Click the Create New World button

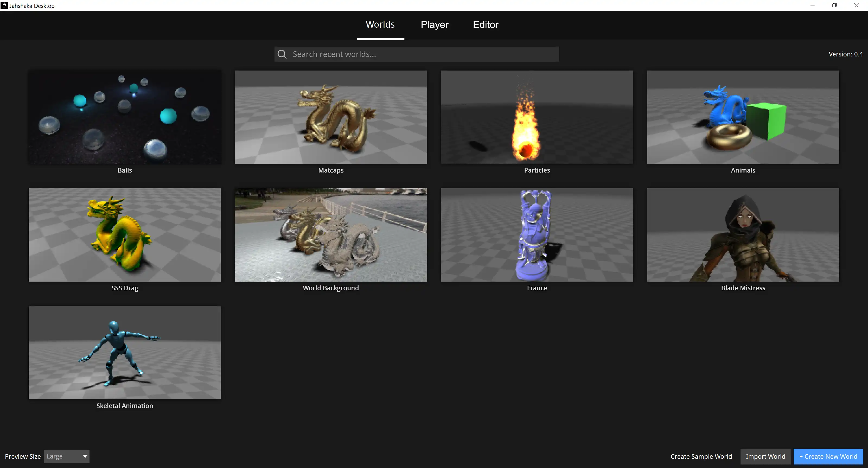pyautogui.click(x=828, y=456)
